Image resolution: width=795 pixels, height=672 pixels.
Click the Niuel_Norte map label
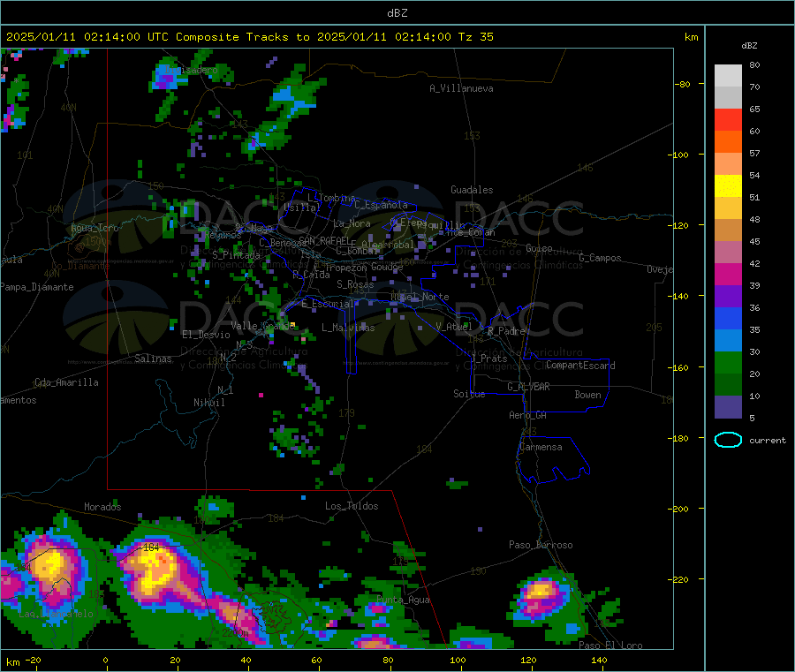pyautogui.click(x=420, y=297)
